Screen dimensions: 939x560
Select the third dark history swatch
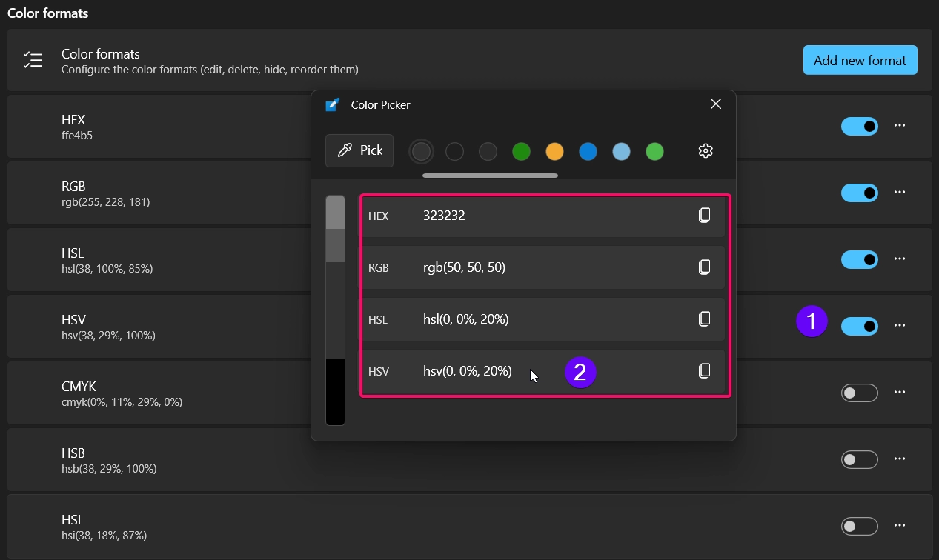(x=488, y=152)
